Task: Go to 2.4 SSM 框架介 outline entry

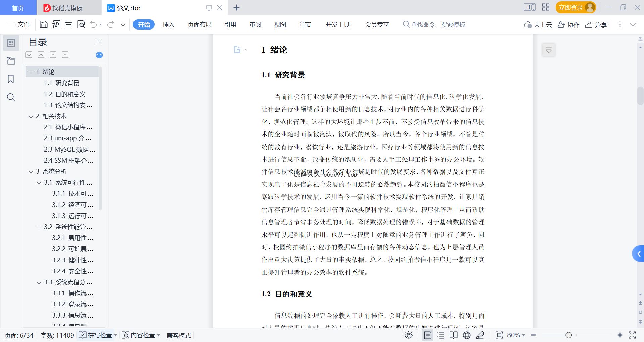Action: tap(69, 160)
